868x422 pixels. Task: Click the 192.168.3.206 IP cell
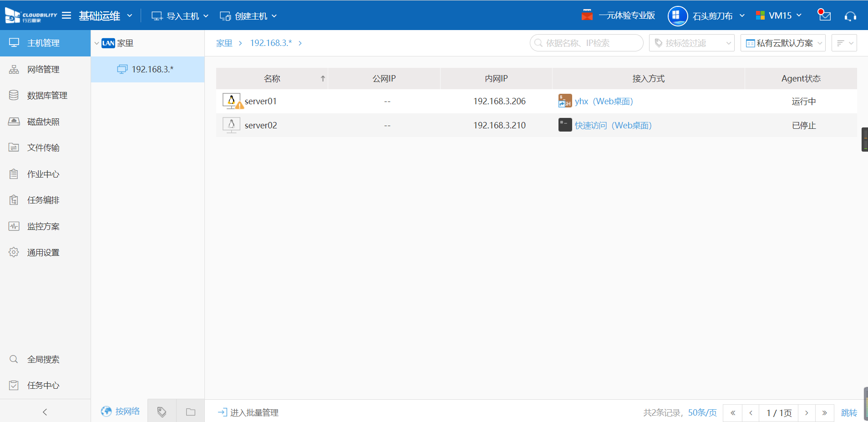499,101
